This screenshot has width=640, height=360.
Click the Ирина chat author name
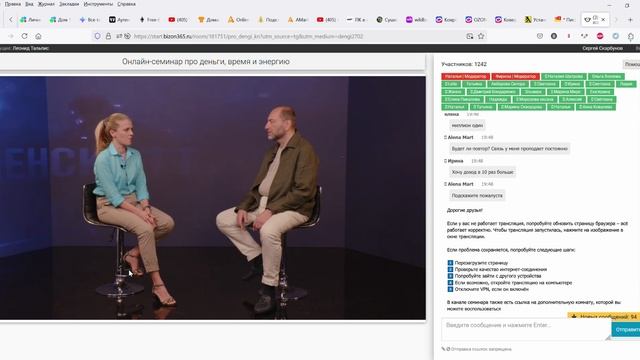coord(456,161)
